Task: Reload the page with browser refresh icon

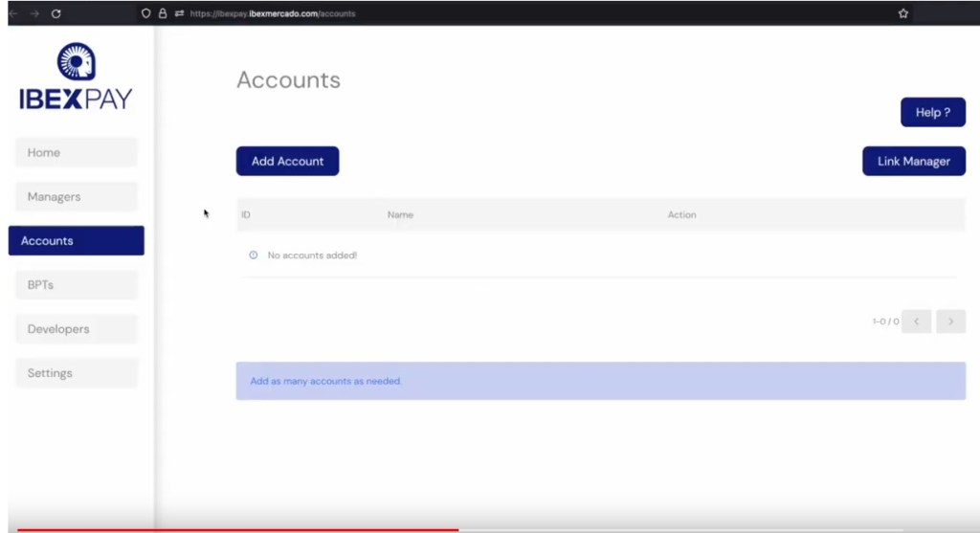Action: point(56,13)
